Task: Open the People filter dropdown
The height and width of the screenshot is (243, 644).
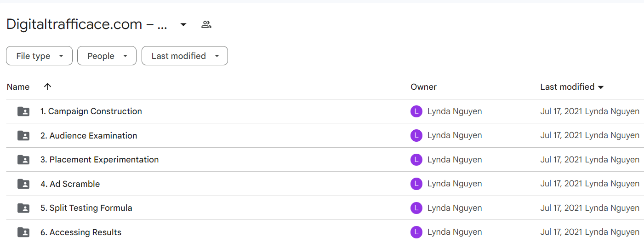Action: [107, 56]
